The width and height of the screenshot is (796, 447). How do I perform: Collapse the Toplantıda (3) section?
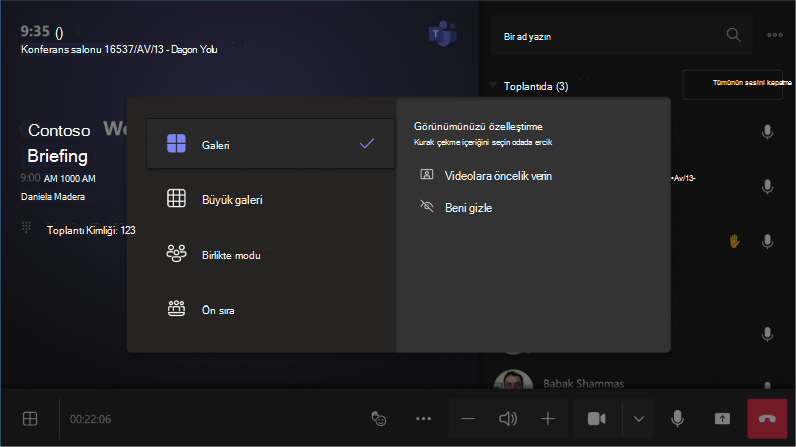pos(493,85)
